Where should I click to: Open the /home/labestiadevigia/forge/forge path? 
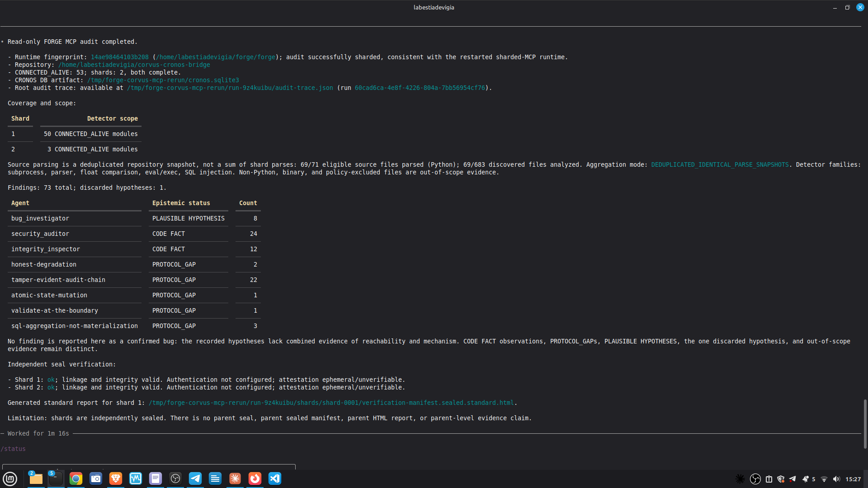click(216, 57)
